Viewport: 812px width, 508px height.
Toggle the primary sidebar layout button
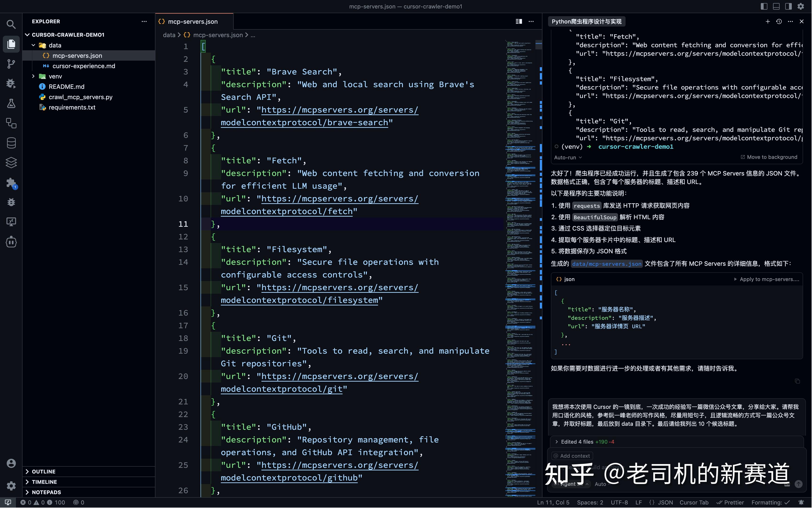tap(764, 6)
